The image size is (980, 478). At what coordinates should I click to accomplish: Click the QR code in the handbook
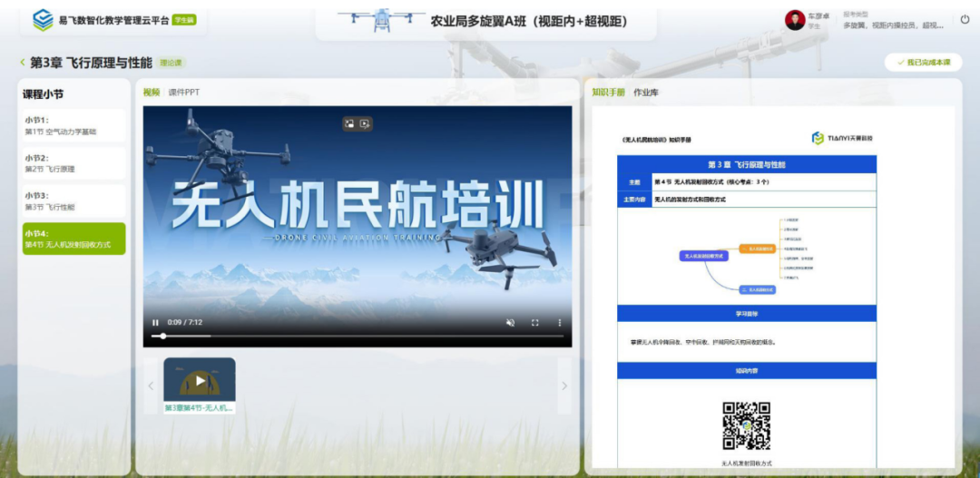(746, 426)
